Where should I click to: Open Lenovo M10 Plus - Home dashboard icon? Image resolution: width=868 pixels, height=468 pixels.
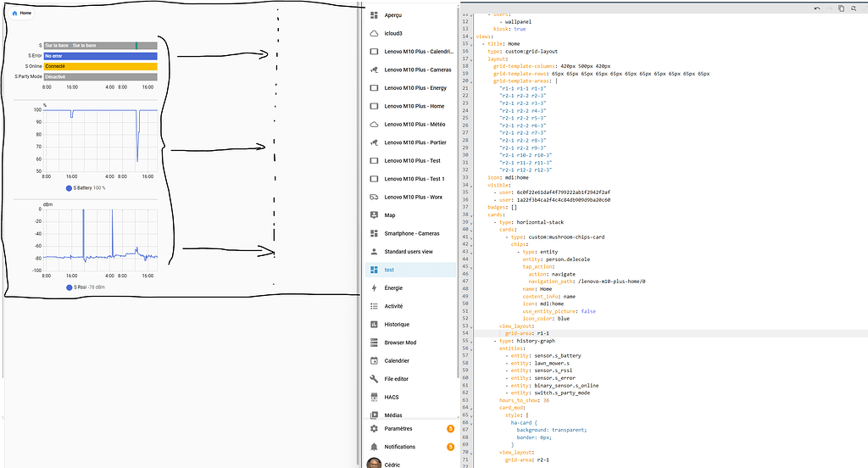click(x=374, y=106)
